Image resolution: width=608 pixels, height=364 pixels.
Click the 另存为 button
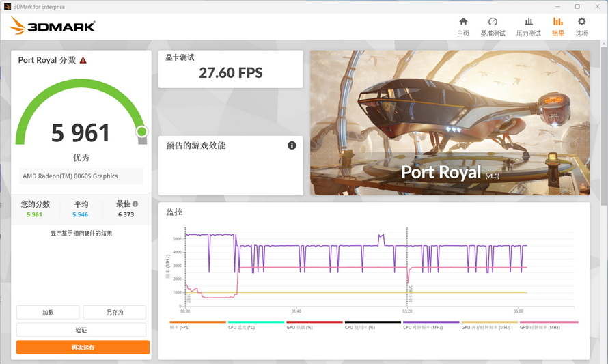[114, 313]
